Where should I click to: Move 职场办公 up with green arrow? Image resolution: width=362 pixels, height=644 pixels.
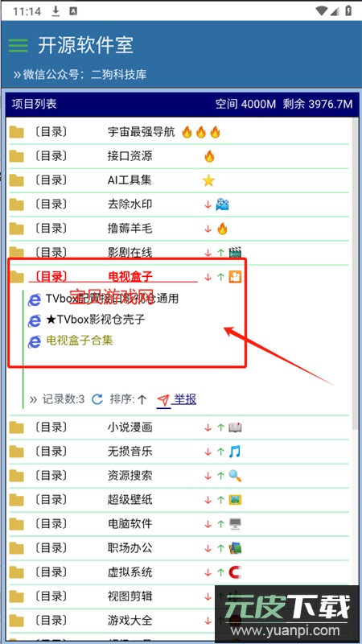coord(220,548)
